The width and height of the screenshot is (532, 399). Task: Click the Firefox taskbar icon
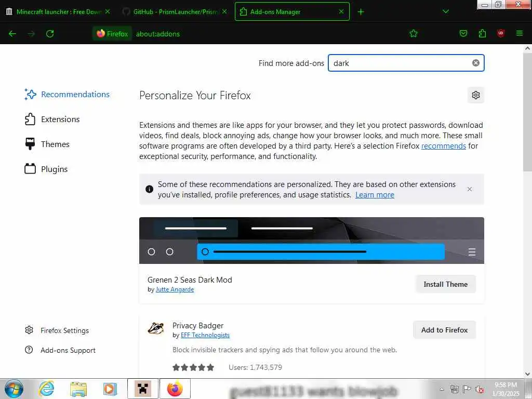175,389
